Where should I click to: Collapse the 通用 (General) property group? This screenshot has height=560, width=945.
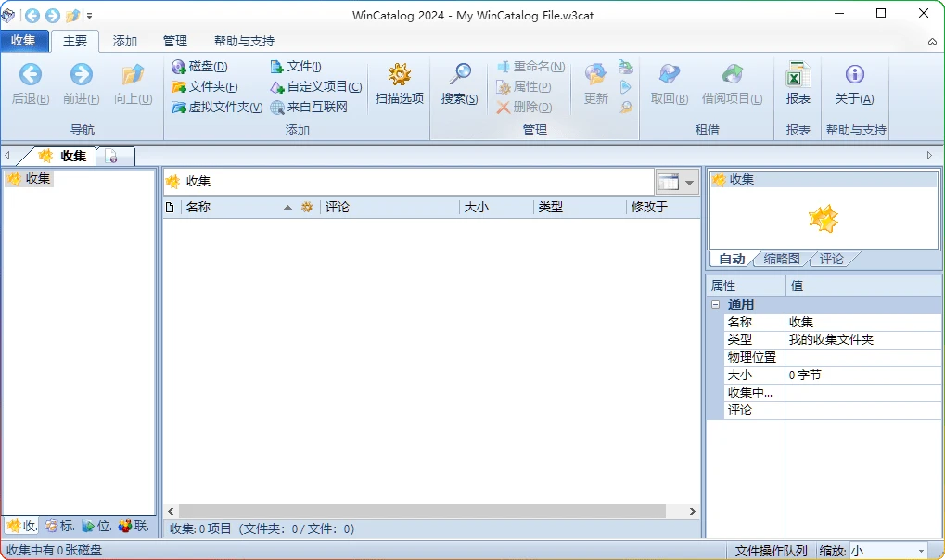pos(715,304)
